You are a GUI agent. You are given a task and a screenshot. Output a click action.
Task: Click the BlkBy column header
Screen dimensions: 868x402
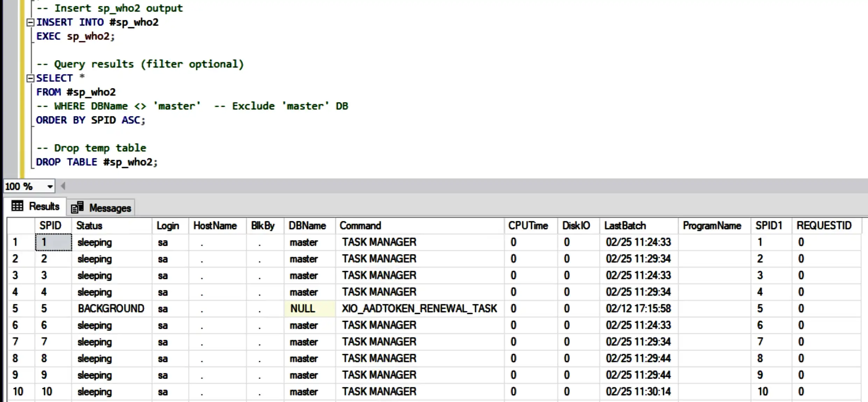265,225
